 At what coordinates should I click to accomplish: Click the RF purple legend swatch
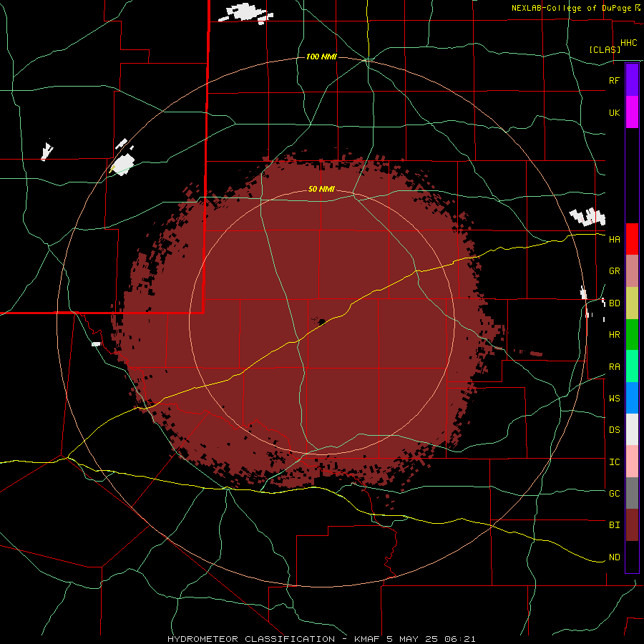[632, 80]
